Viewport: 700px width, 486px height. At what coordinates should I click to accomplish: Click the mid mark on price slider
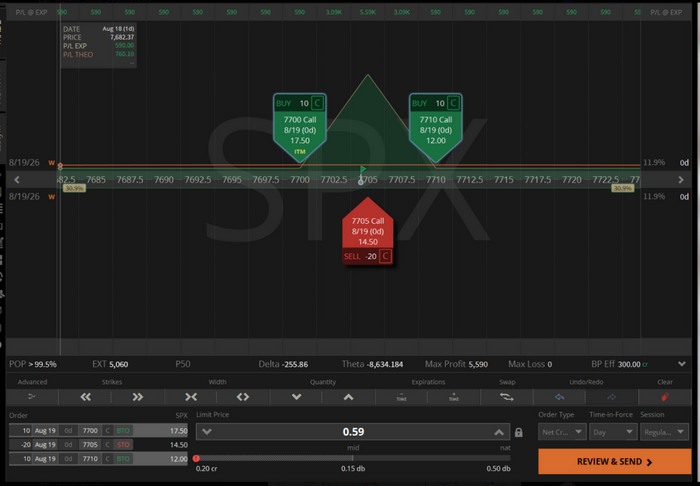pyautogui.click(x=353, y=458)
